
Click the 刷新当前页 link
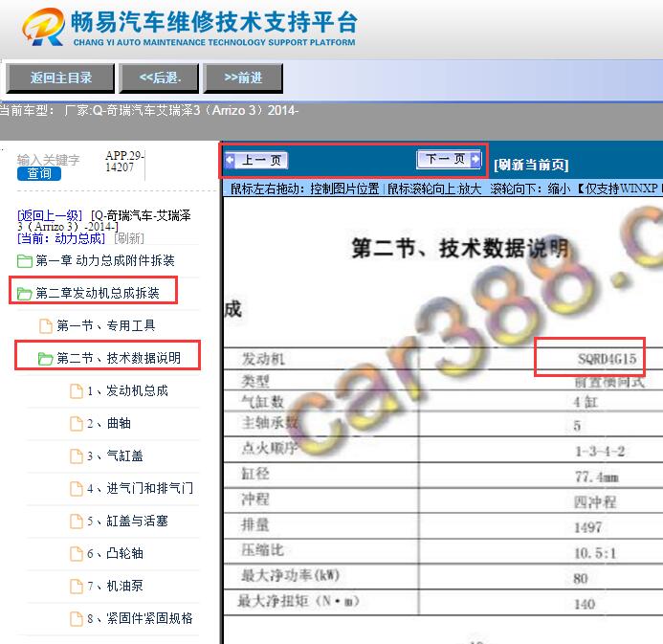point(531,165)
